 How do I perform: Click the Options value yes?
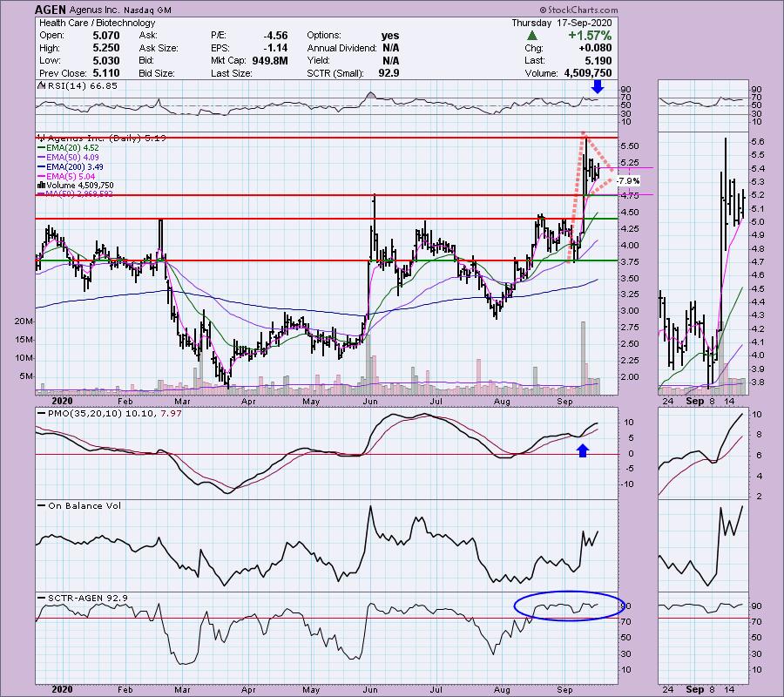[390, 36]
